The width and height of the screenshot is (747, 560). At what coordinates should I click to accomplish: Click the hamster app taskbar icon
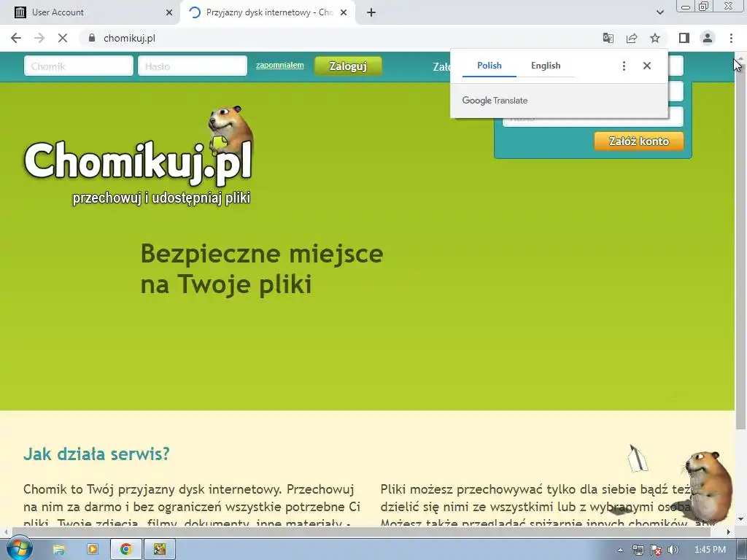160,550
